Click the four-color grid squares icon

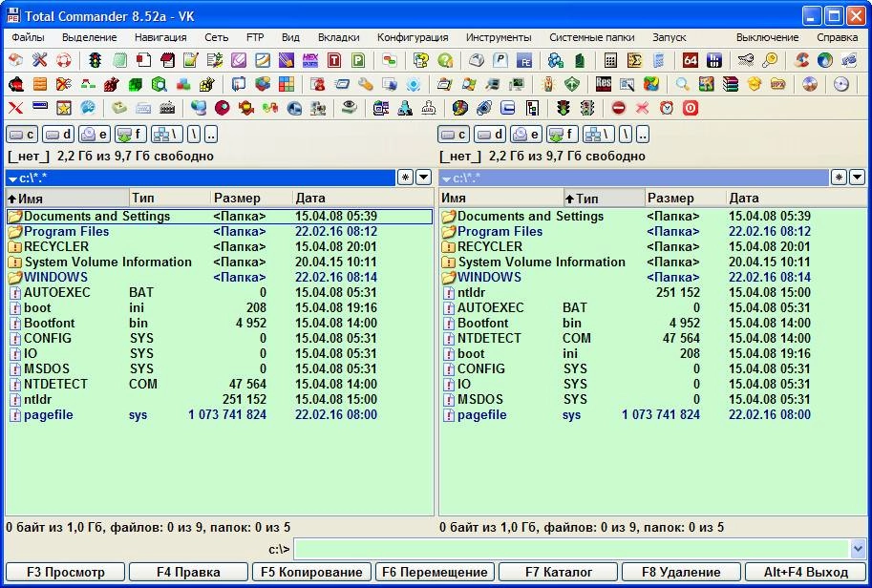tap(287, 84)
